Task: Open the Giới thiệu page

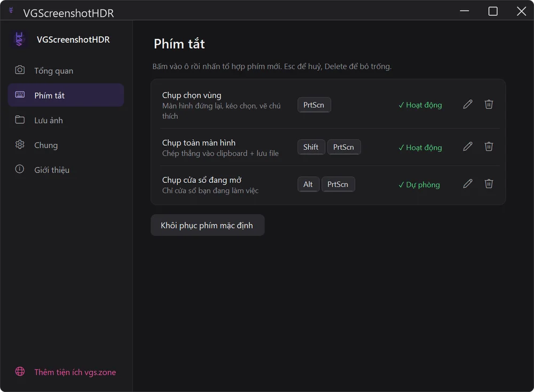Action: [x=66, y=170]
